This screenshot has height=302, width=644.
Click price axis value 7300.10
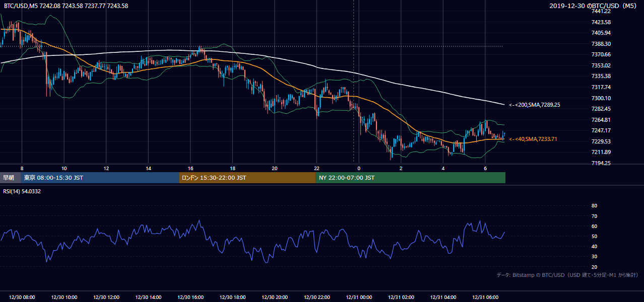point(601,98)
